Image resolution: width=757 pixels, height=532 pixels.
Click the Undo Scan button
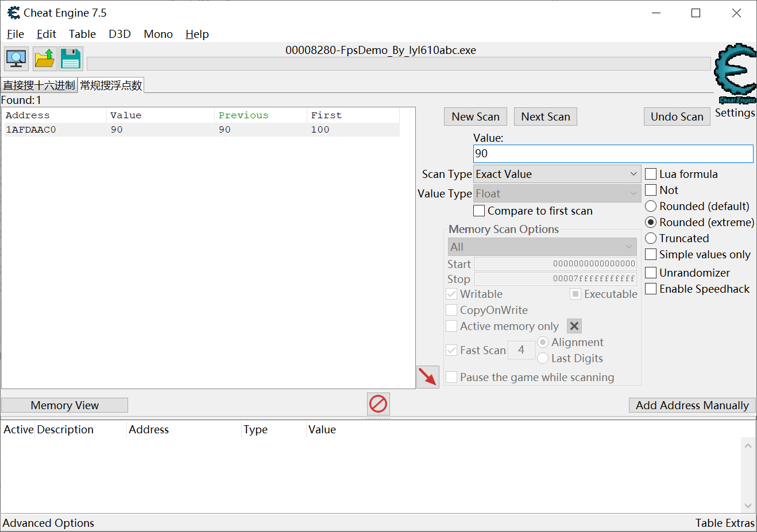tap(677, 117)
